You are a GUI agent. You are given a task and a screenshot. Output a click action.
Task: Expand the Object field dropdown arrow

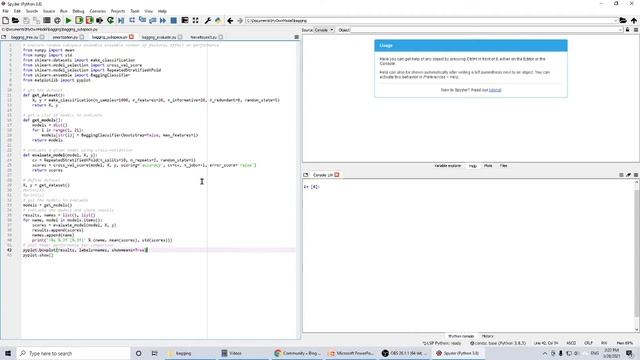[620, 30]
